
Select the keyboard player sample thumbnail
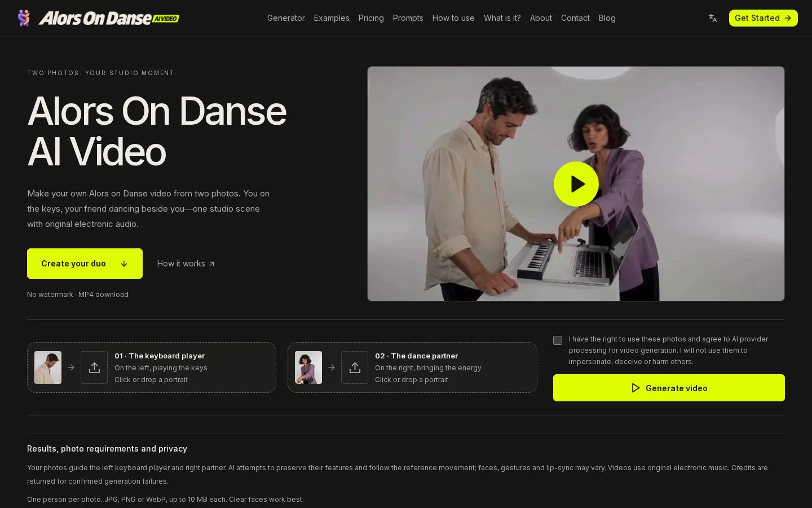coord(48,367)
